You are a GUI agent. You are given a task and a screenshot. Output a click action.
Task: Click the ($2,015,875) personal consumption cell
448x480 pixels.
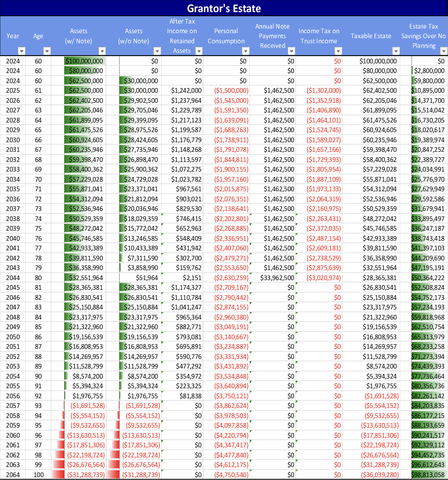click(226, 189)
